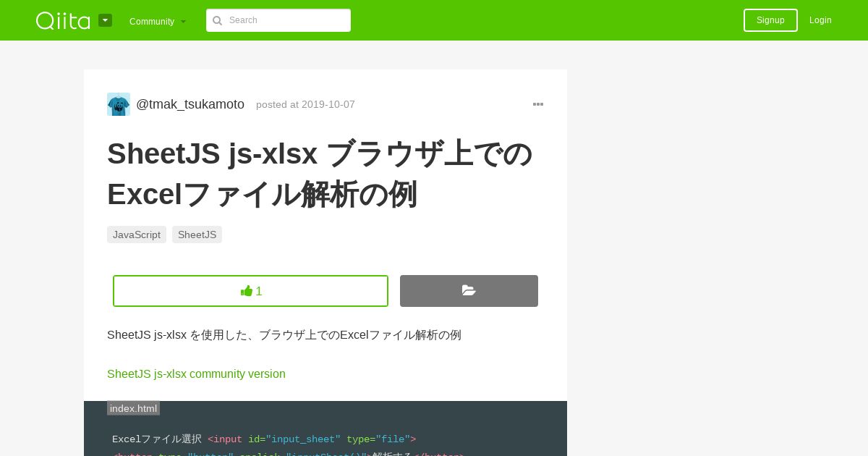Open SheetJS js-xlsx community version link
Viewport: 868px width, 456px height.
(196, 374)
